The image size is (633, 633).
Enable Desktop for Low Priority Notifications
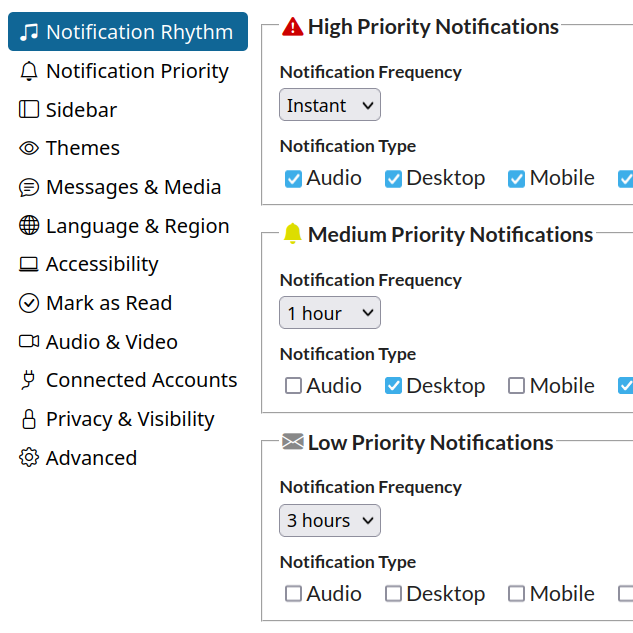point(394,594)
